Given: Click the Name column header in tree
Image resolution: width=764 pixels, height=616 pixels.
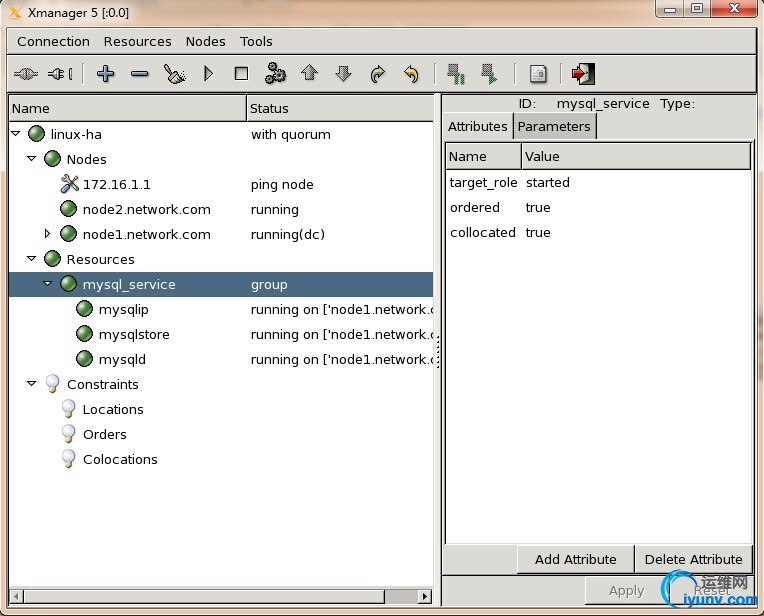Looking at the screenshot, I should tap(128, 108).
